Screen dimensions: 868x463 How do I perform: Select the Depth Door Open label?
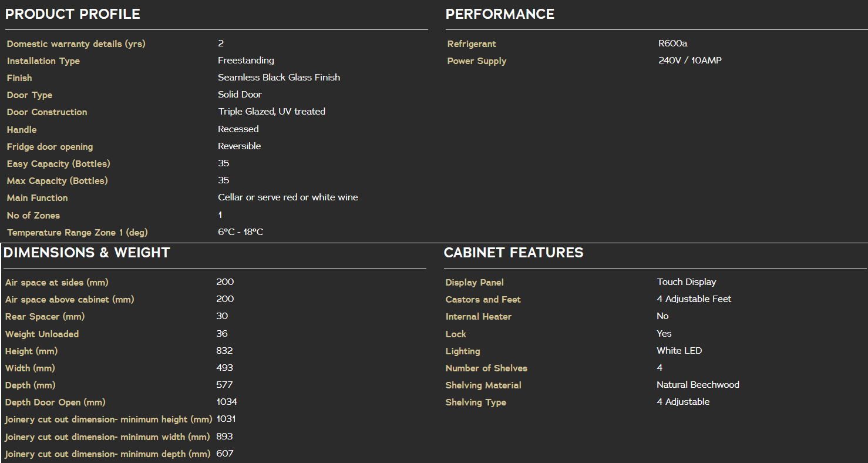(55, 402)
